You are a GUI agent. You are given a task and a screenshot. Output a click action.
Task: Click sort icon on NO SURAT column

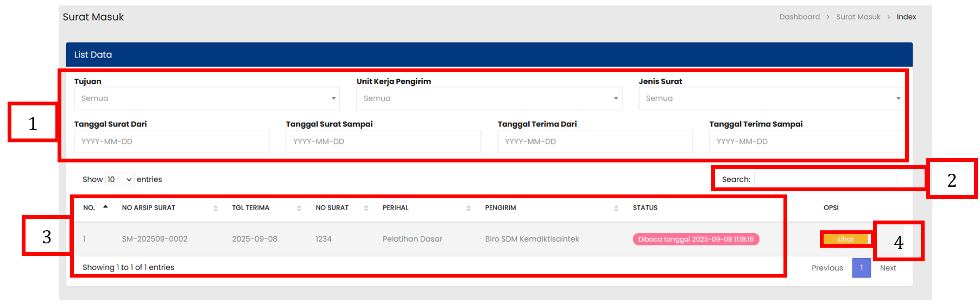coord(366,208)
